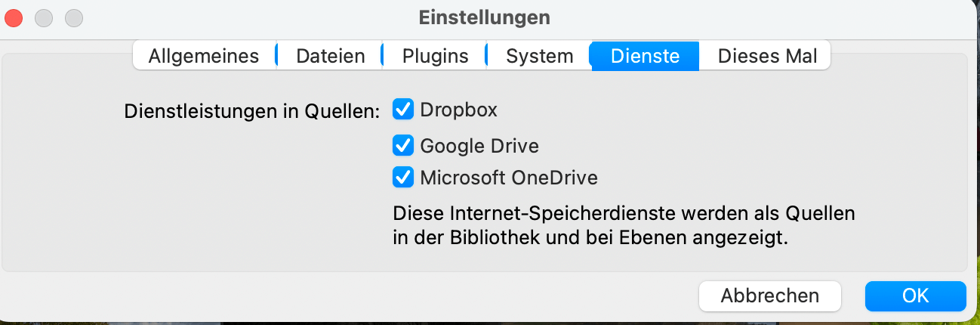Switch to the Allgemeines tab

coord(204,56)
